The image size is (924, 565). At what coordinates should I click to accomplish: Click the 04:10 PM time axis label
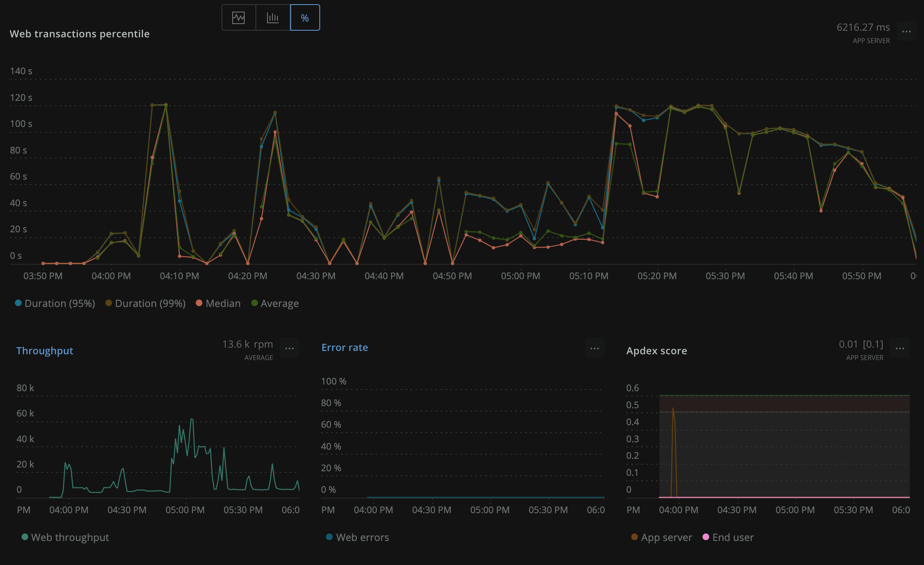click(x=180, y=276)
